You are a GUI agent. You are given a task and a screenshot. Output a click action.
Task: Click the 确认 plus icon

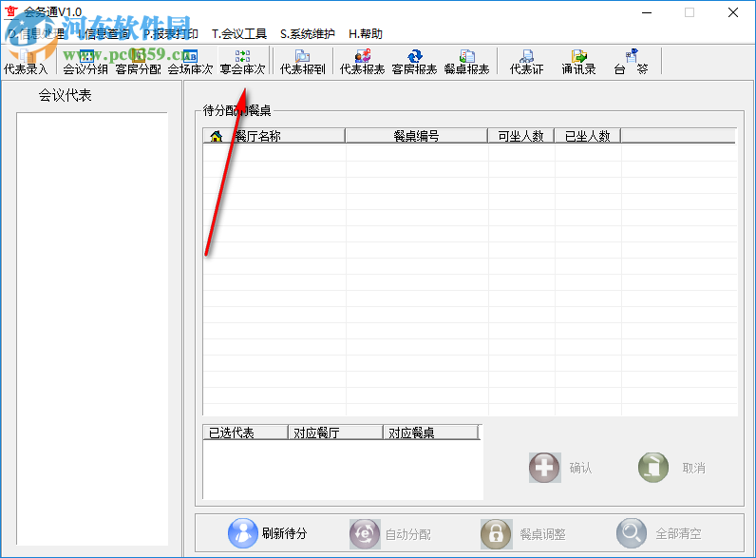(545, 468)
